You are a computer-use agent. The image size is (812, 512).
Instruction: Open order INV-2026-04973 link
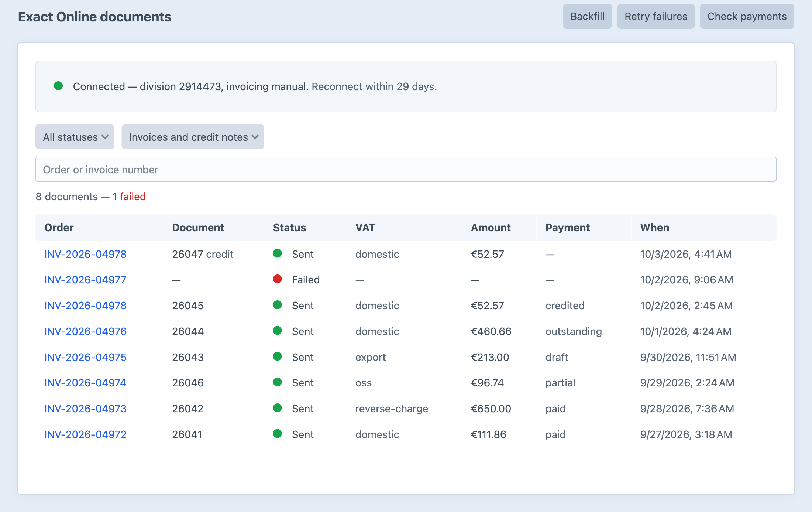(85, 409)
